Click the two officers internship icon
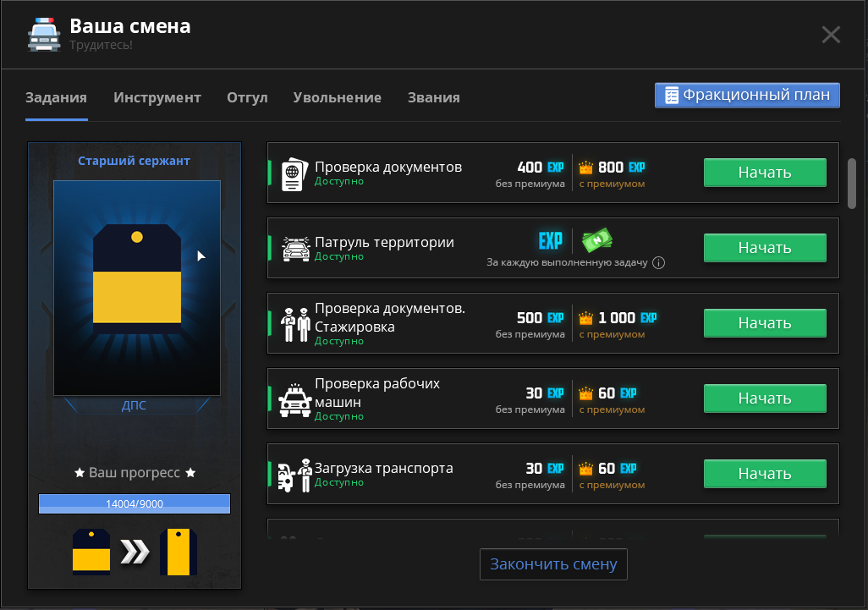This screenshot has width=868, height=610. (294, 323)
